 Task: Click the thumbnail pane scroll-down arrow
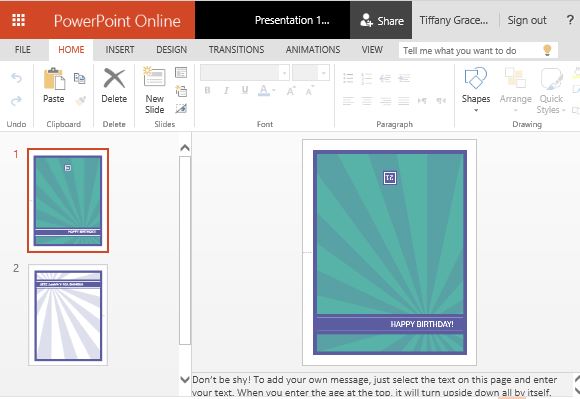185,379
